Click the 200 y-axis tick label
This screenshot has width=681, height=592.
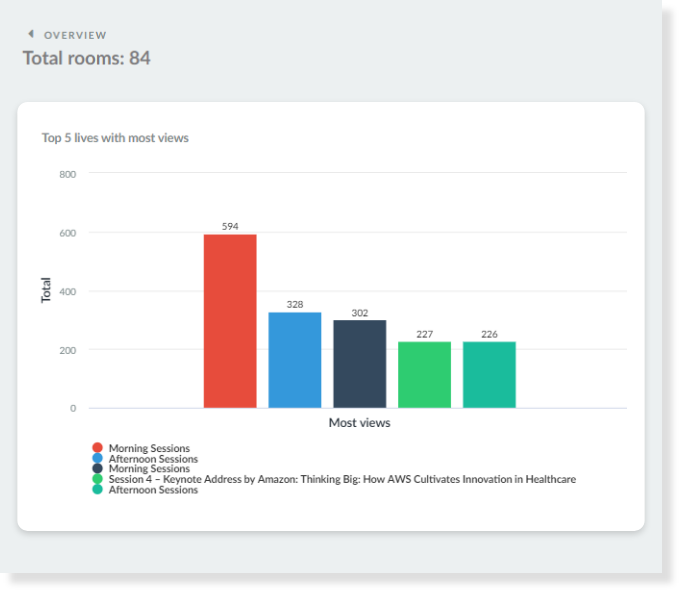point(68,351)
